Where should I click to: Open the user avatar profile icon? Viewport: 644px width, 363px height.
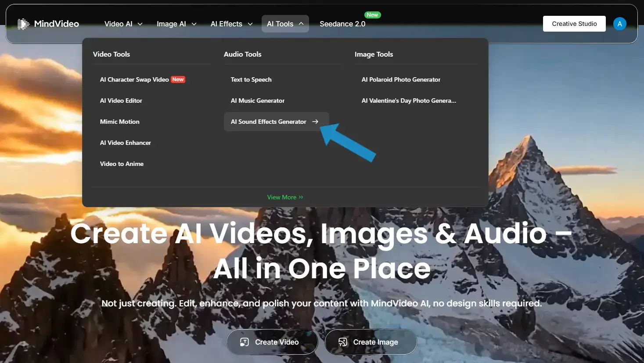(x=619, y=24)
